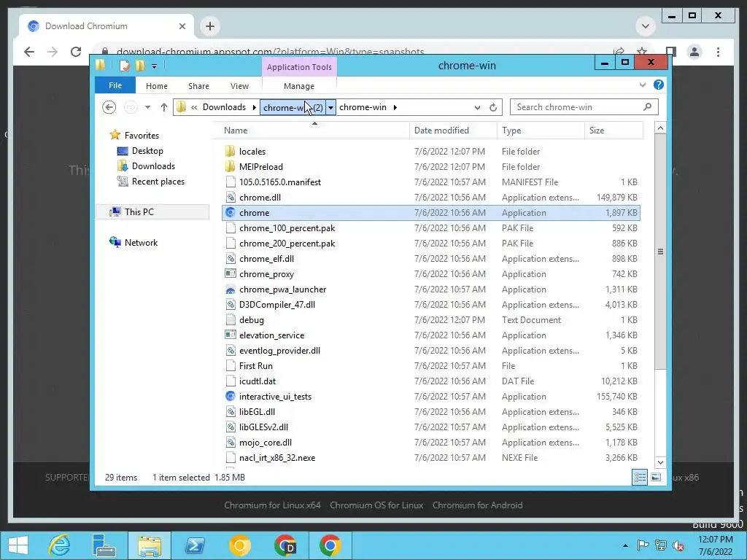Select chrome_proxy application icon

click(x=230, y=274)
